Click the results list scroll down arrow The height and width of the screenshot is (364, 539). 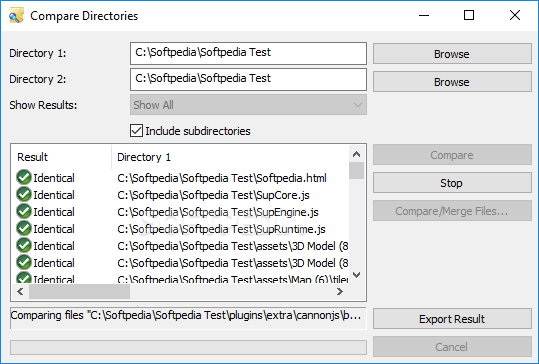(x=356, y=275)
